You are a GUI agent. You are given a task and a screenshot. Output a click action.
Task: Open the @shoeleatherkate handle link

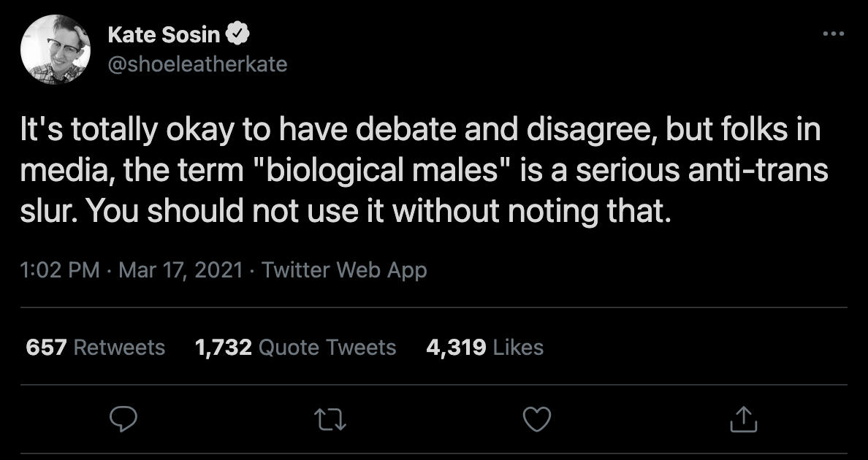tap(197, 64)
